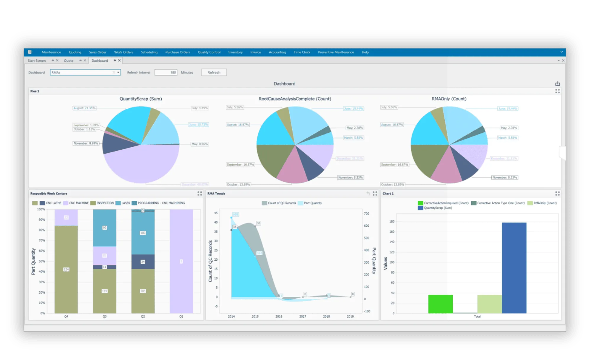Clear the RMAs dashboard selection

tap(114, 72)
